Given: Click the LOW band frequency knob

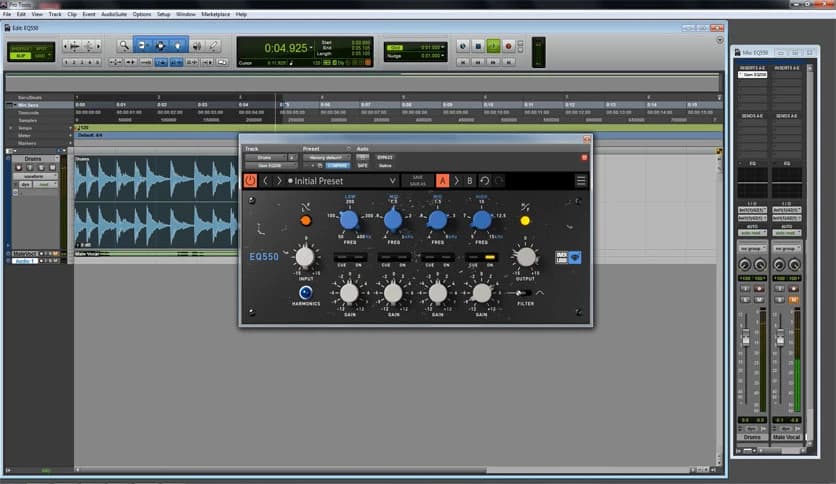Looking at the screenshot, I should click(x=349, y=220).
